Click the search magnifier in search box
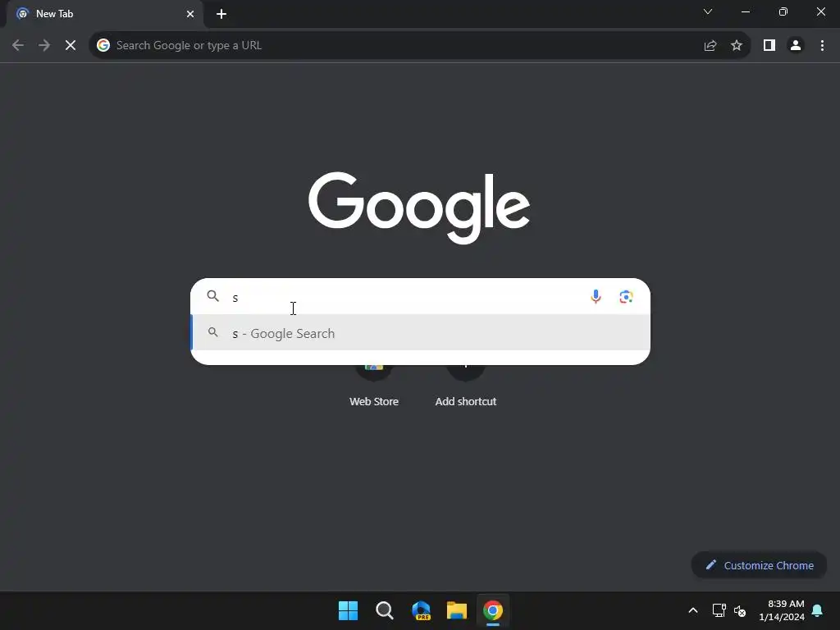The width and height of the screenshot is (840, 630). pos(213,295)
